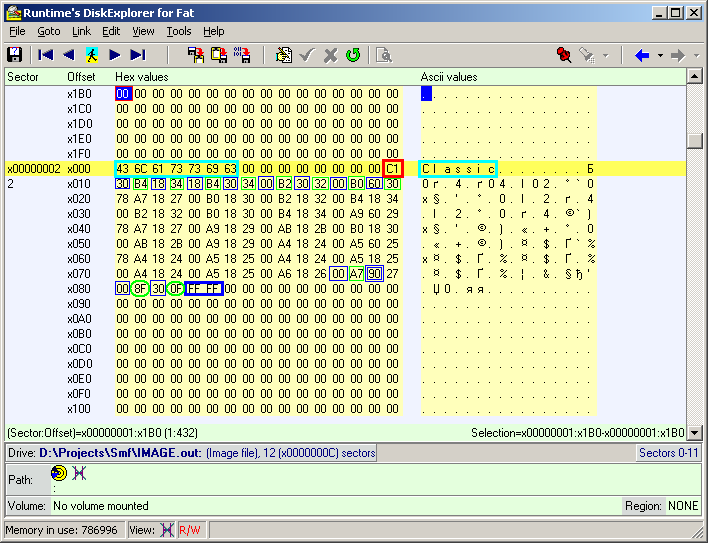Screen dimensions: 708x543
Task: Click the vertical scrollbar down arrow
Action: 694,433
